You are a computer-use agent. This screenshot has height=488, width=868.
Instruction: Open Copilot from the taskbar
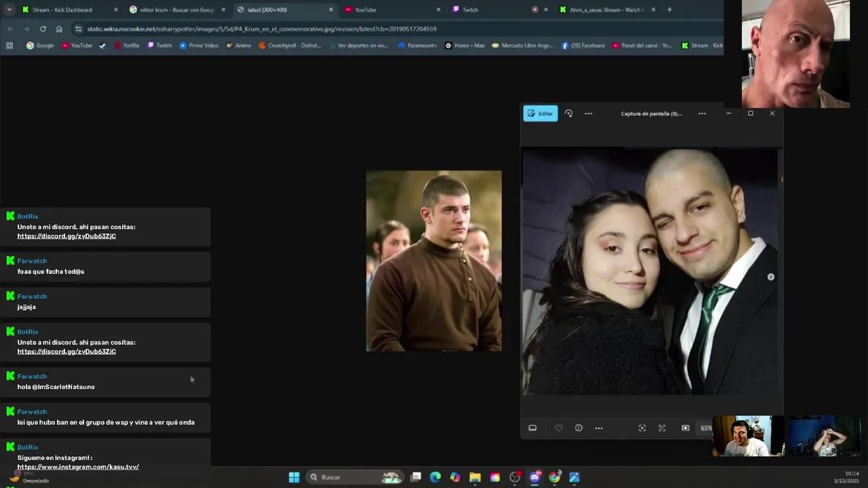click(x=455, y=477)
